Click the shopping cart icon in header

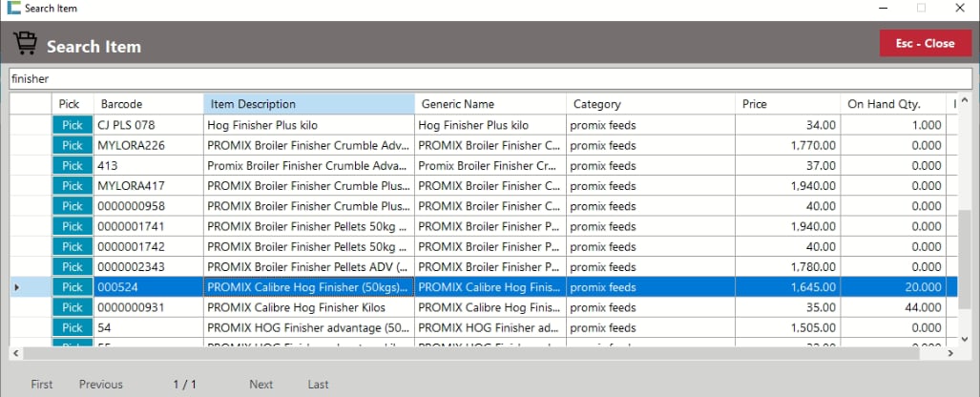pyautogui.click(x=25, y=44)
